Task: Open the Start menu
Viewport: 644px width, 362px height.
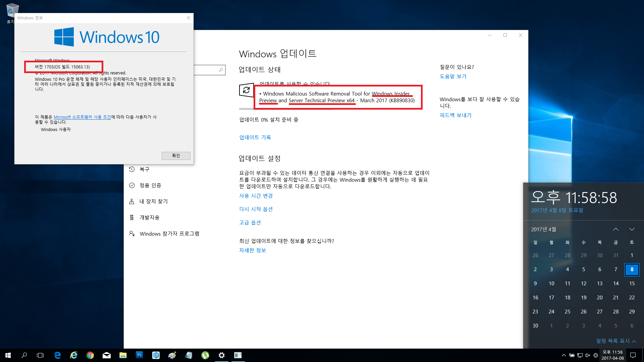Action: click(x=8, y=355)
